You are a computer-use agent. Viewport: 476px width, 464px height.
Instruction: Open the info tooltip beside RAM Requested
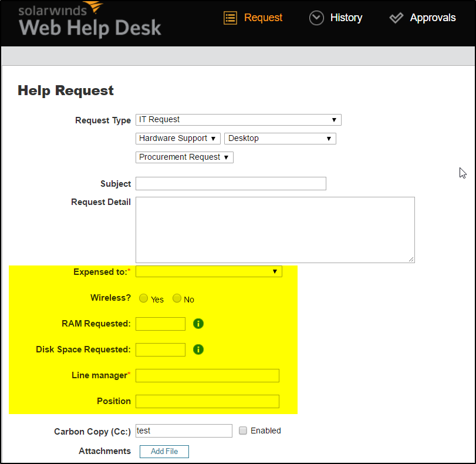[x=198, y=324]
